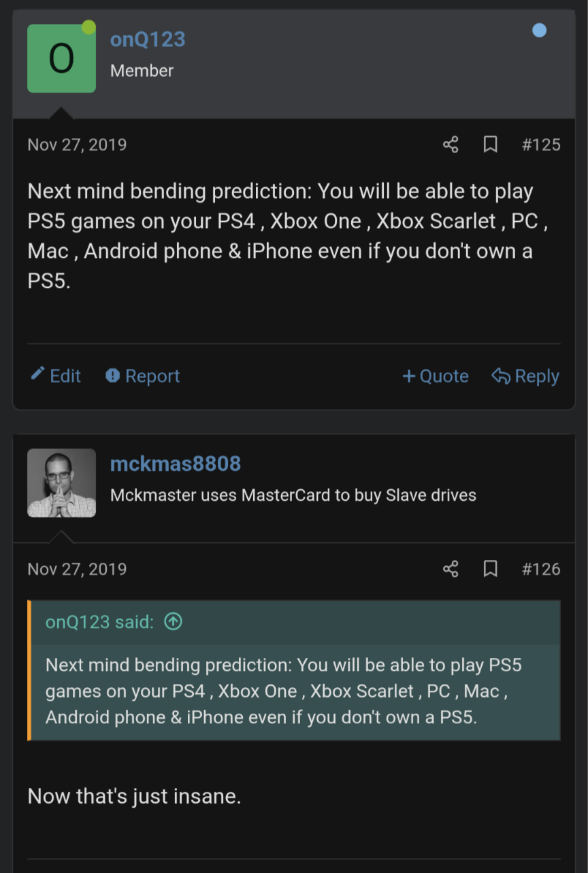Open mckmas8808 username profile link
Viewport: 588px width, 873px height.
[x=176, y=463]
